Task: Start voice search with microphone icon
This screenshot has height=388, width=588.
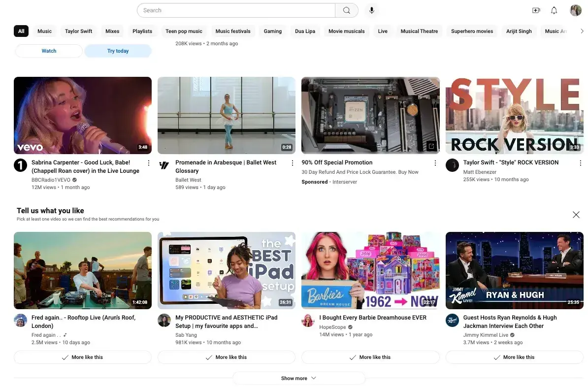Action: [x=372, y=10]
